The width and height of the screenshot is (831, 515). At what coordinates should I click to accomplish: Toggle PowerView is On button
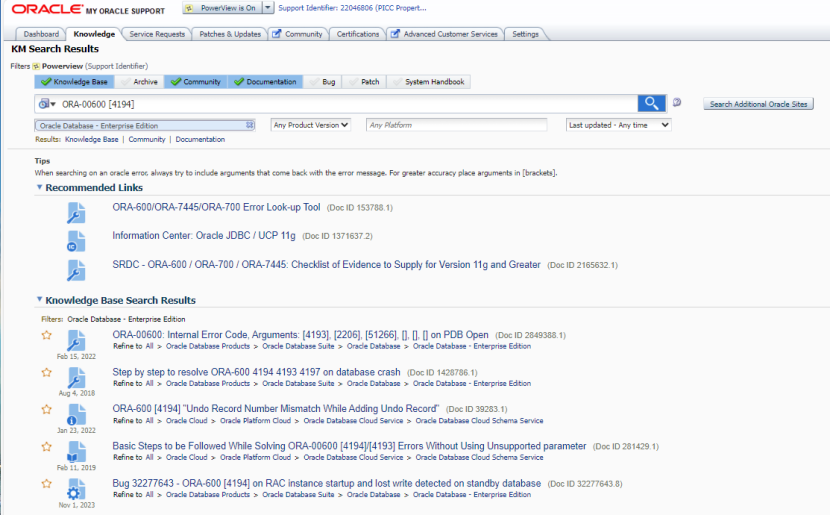pyautogui.click(x=223, y=8)
